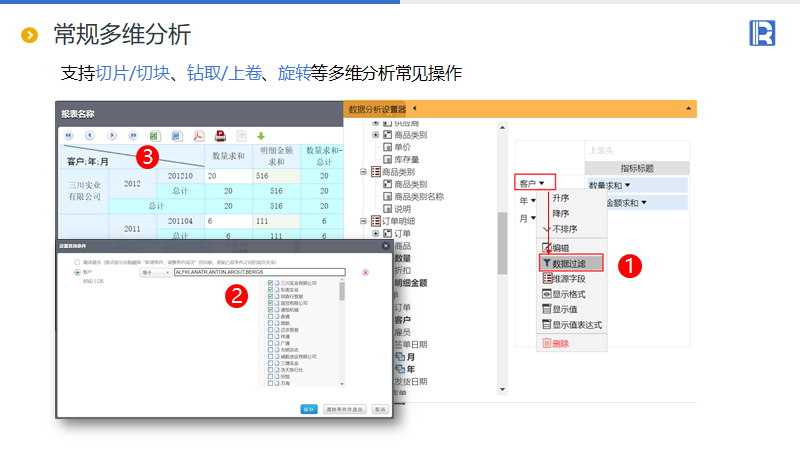Image resolution: width=800 pixels, height=450 pixels.
Task: Click the filter icon of 数据过滤
Action: 546,263
